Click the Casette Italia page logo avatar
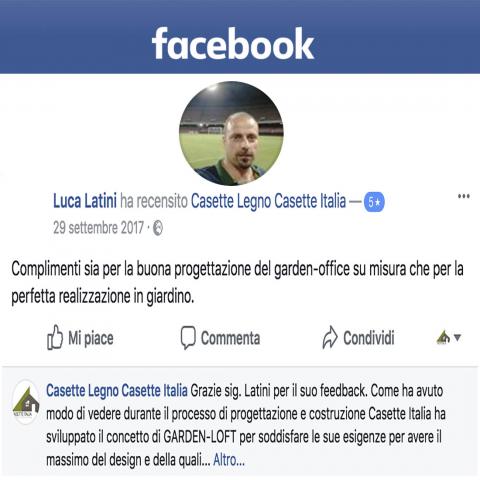The height and width of the screenshot is (480, 480). coord(26,403)
